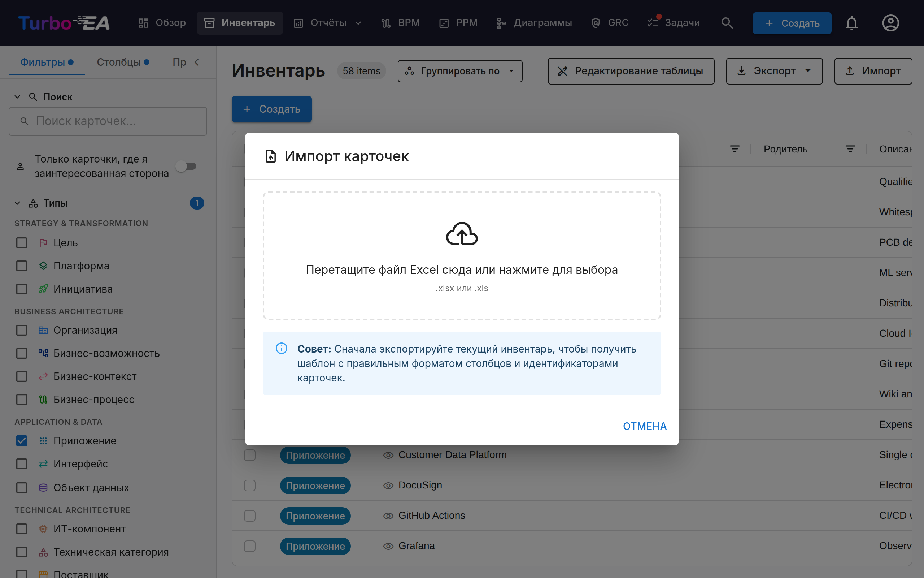The height and width of the screenshot is (578, 924).
Task: Open Задачи in navigation
Action: pos(674,23)
